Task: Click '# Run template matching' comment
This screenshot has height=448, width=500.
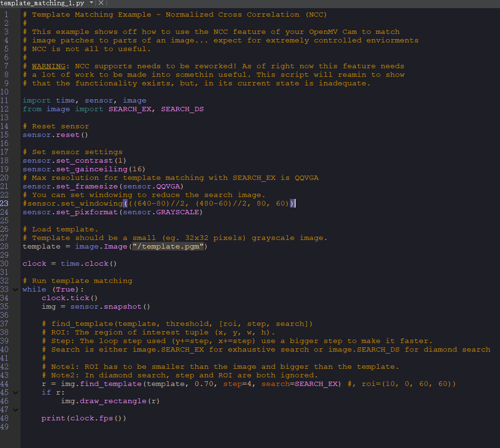Action: coord(77,281)
